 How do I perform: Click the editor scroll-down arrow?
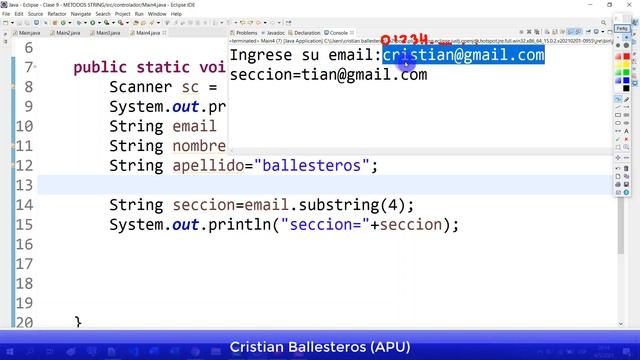(621, 324)
